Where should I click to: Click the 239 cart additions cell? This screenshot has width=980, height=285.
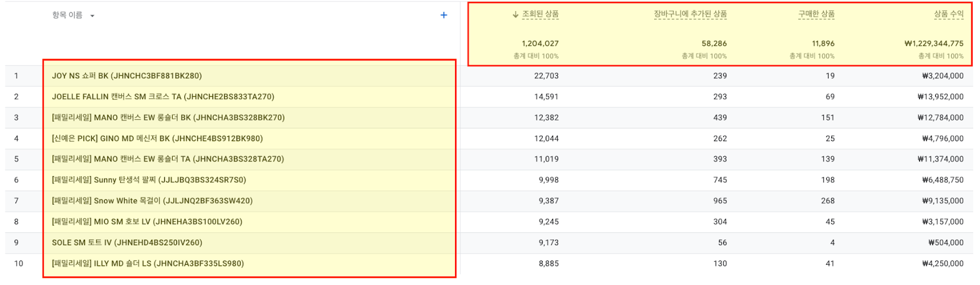click(x=720, y=76)
